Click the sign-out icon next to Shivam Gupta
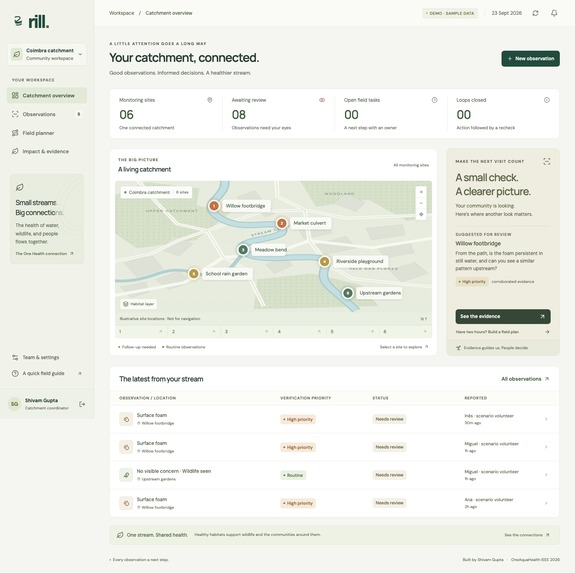Screen dimensions: 575x573 pos(82,404)
